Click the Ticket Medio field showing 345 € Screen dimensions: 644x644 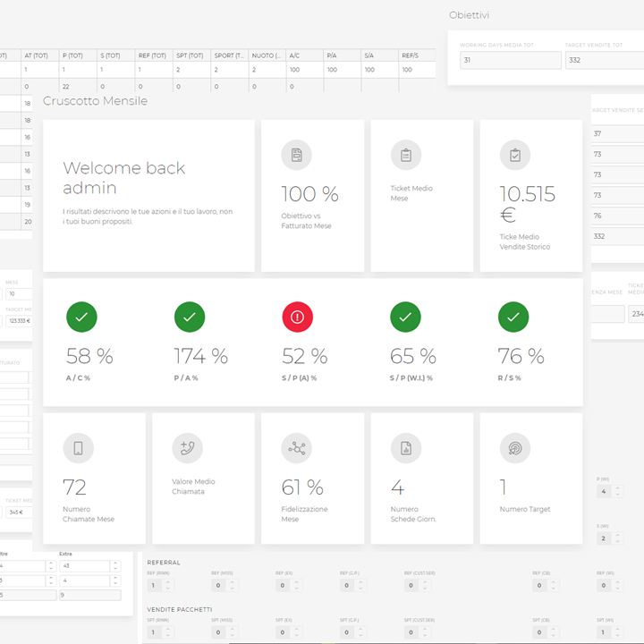[x=16, y=513]
